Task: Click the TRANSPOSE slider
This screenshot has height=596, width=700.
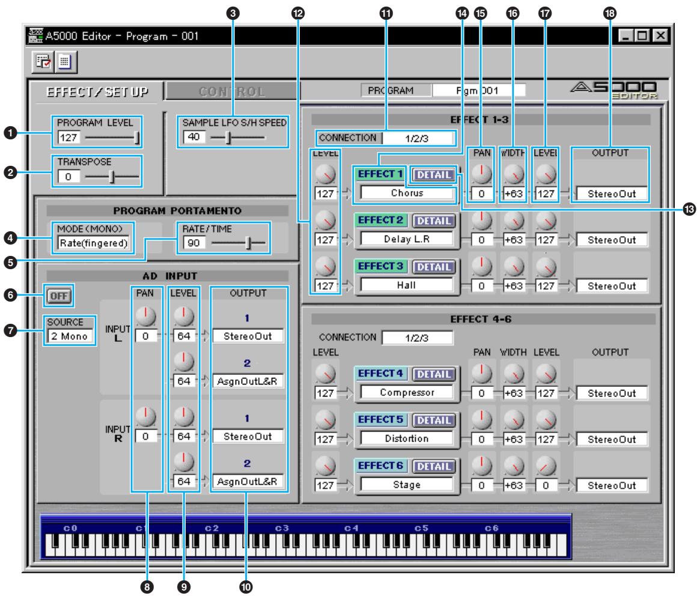Action: pos(112,177)
